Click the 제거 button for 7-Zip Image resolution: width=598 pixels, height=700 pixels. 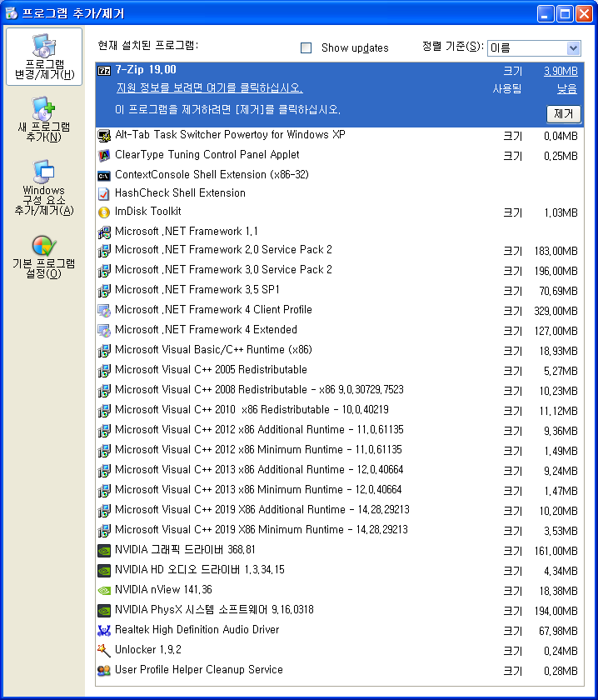pos(564,114)
